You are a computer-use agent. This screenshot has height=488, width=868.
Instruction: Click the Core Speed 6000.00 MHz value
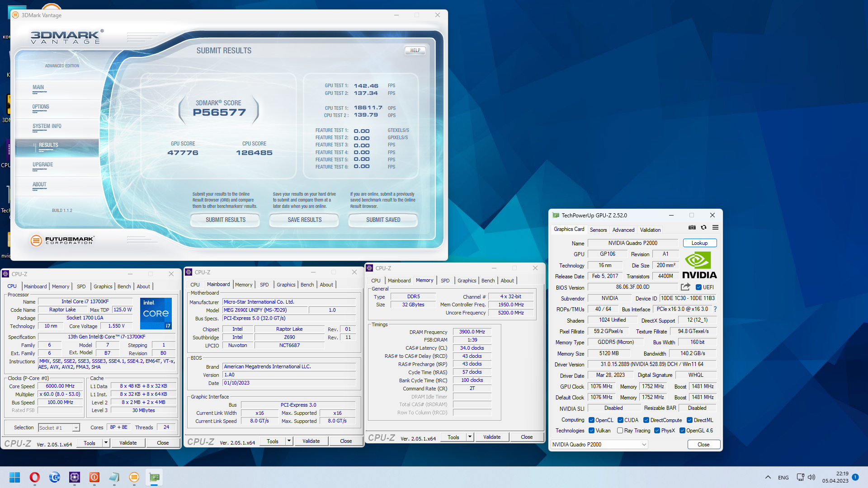coord(60,386)
